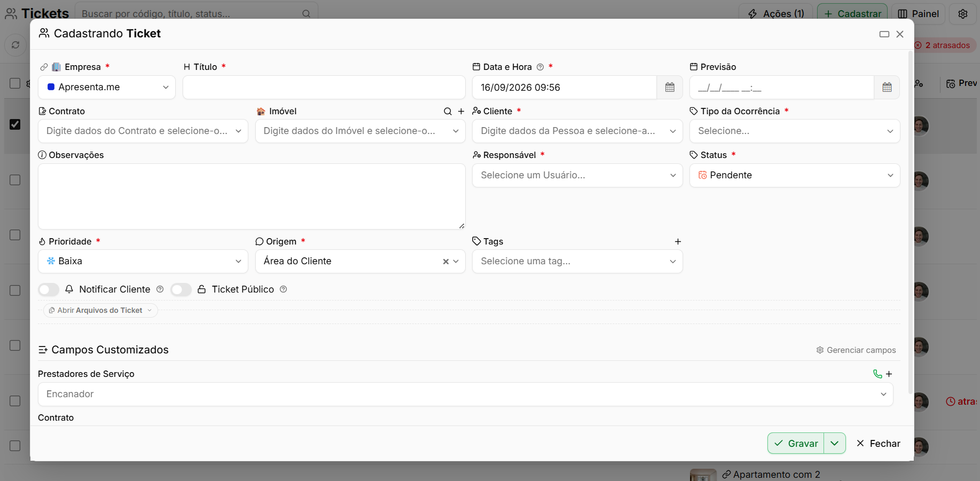Open the Data e Hora calendar picker

pos(670,88)
